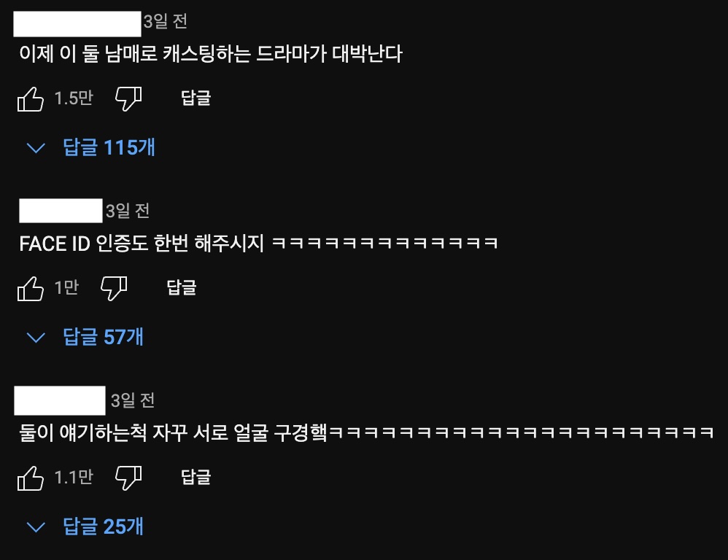728x560 pixels.
Task: Like the comment with 1.5만 likes
Action: click(x=31, y=99)
